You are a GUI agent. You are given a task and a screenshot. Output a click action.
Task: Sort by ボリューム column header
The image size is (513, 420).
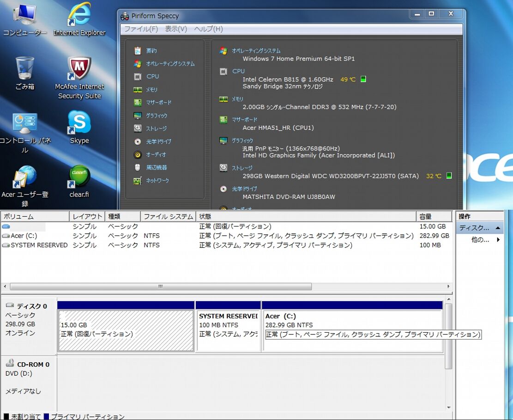pyautogui.click(x=35, y=216)
